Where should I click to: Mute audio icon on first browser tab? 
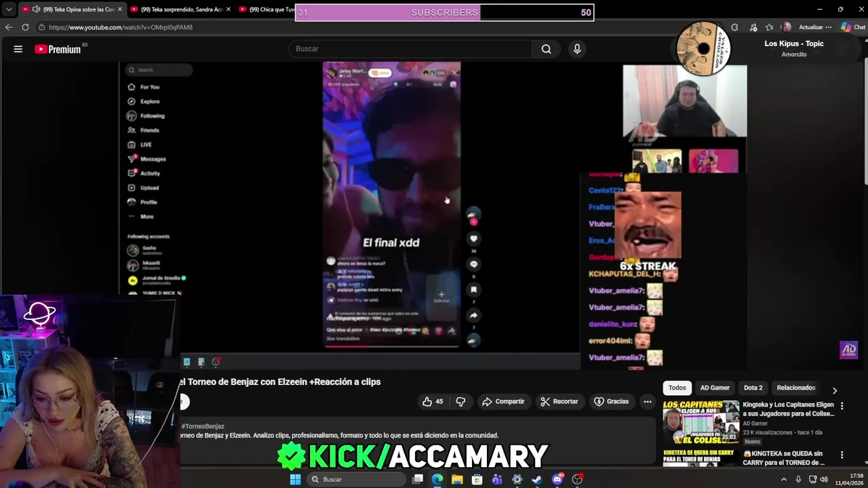36,9
